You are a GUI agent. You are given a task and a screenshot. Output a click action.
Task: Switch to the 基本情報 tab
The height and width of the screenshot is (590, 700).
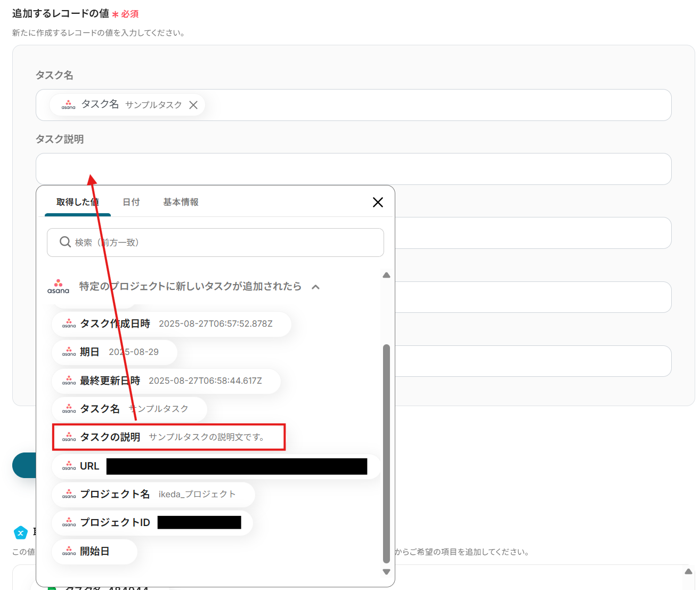pos(181,202)
